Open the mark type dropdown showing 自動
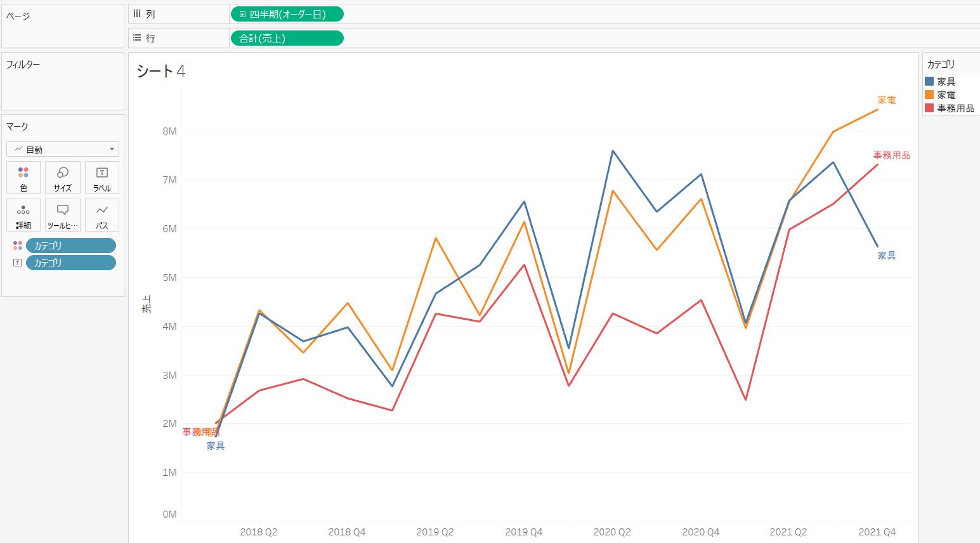This screenshot has width=980, height=543. [63, 149]
